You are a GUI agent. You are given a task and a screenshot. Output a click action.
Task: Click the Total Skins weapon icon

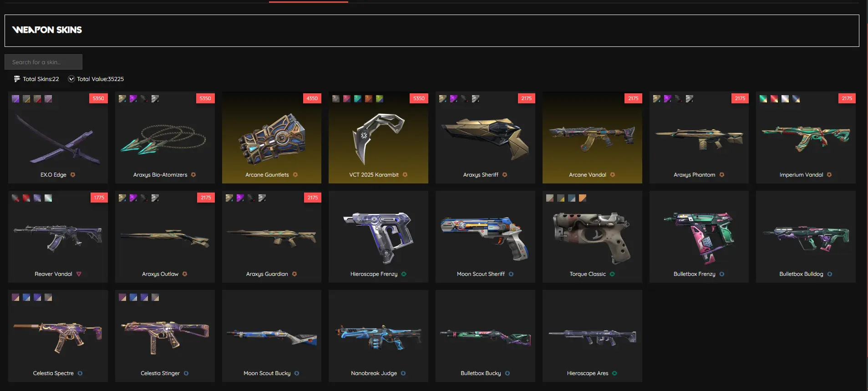pyautogui.click(x=17, y=79)
